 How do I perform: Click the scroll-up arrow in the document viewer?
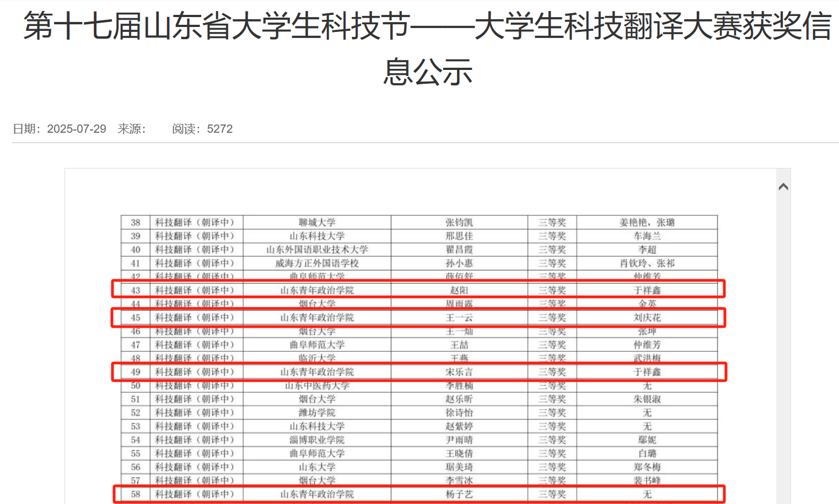[783, 187]
